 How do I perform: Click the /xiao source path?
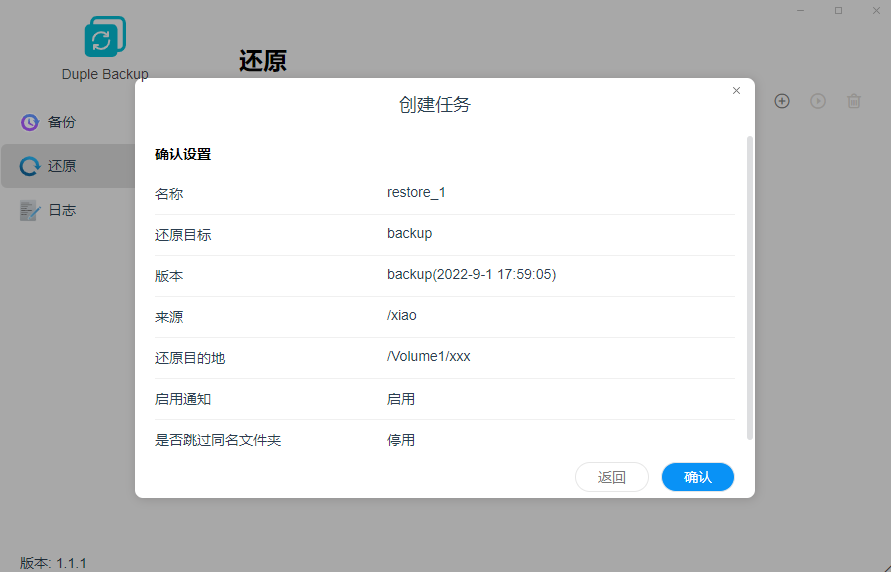(x=401, y=315)
